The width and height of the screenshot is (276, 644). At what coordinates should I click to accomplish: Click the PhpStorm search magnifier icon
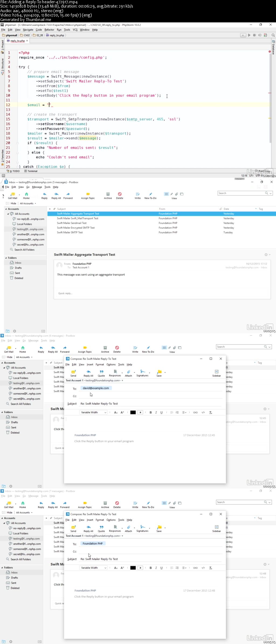(x=273, y=35)
